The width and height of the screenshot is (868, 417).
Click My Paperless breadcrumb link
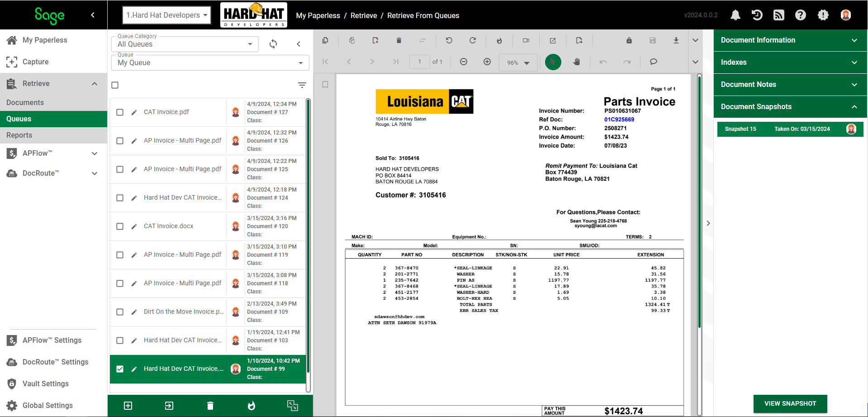tap(318, 15)
